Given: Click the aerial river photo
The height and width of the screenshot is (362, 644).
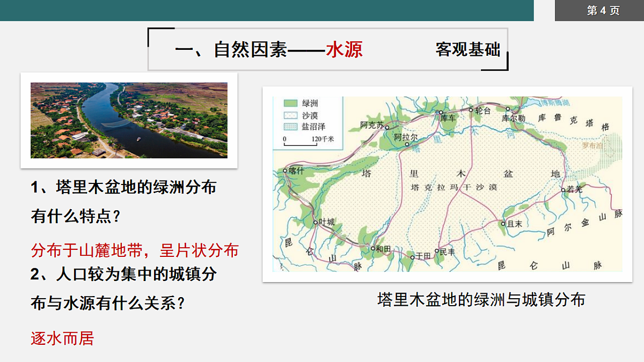Looking at the screenshot, I should 129,120.
